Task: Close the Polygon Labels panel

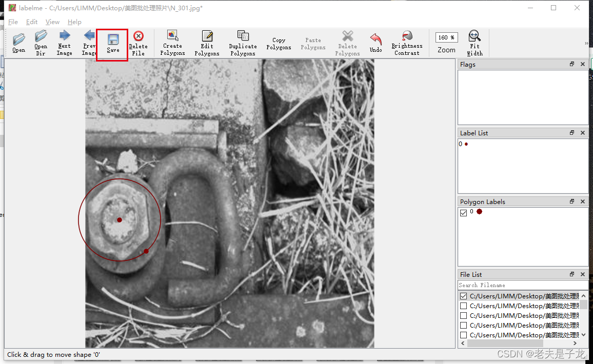Action: 583,201
